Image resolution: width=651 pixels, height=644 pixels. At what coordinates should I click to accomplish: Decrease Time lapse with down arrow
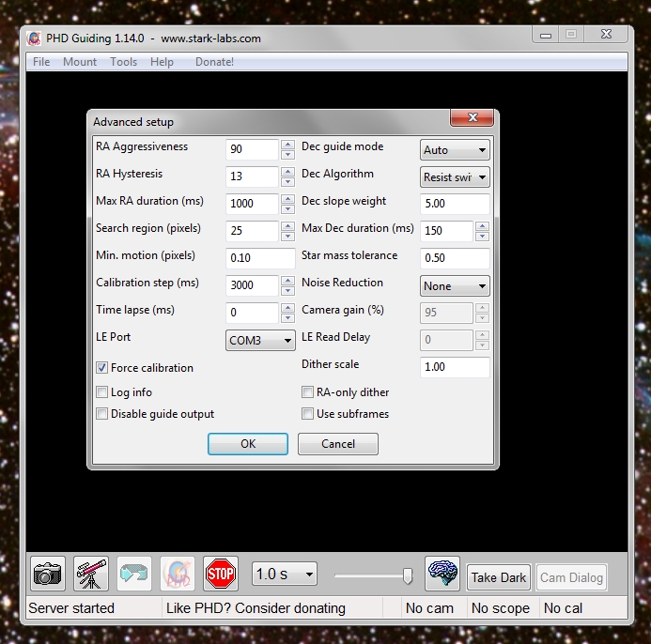pos(287,318)
